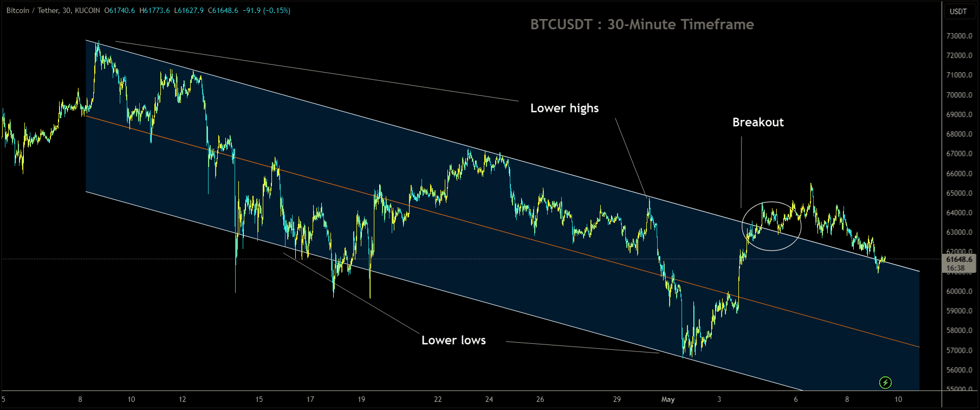Click the date 24 on time axis
Image resolution: width=980 pixels, height=410 pixels.
pyautogui.click(x=489, y=399)
